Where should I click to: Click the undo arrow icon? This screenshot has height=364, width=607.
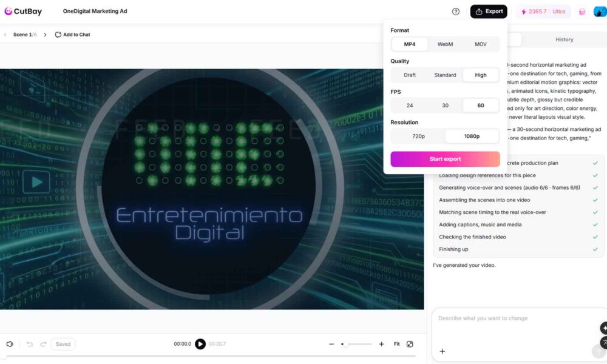click(29, 344)
